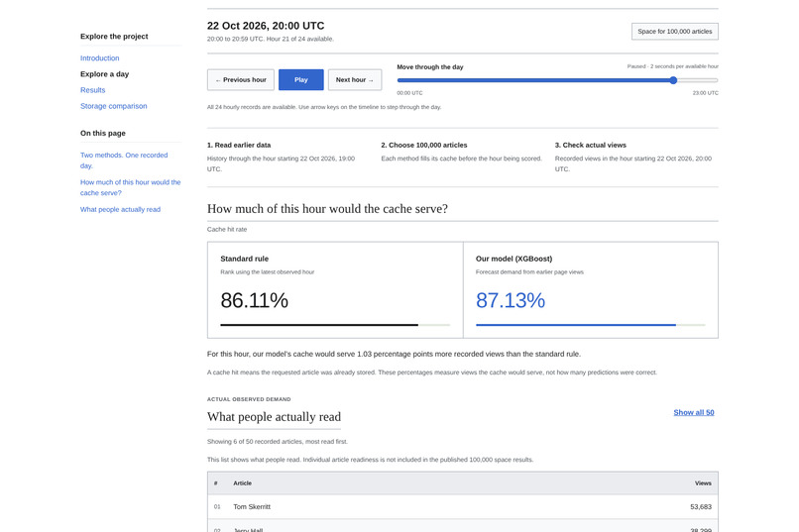
Task: Click the Standard rule hit rate card
Action: click(335, 289)
